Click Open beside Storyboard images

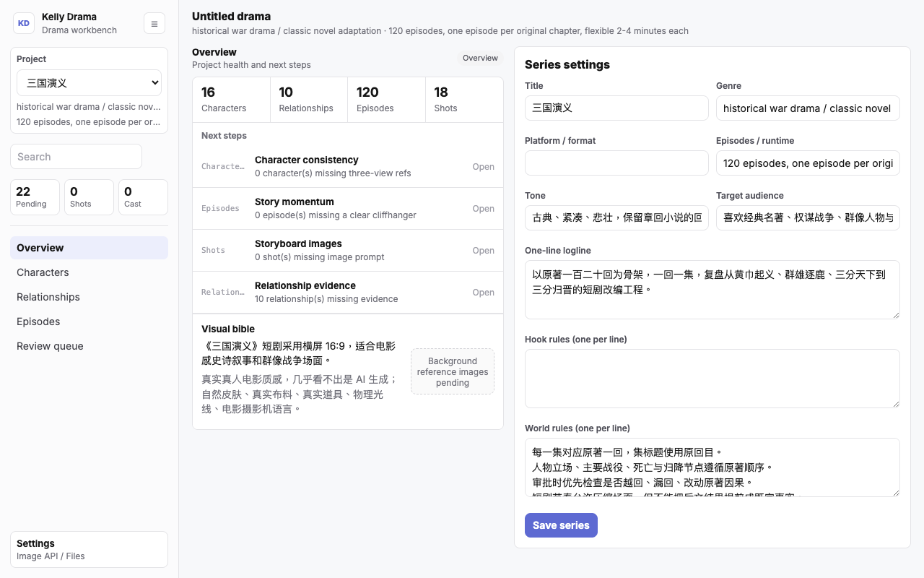click(483, 251)
